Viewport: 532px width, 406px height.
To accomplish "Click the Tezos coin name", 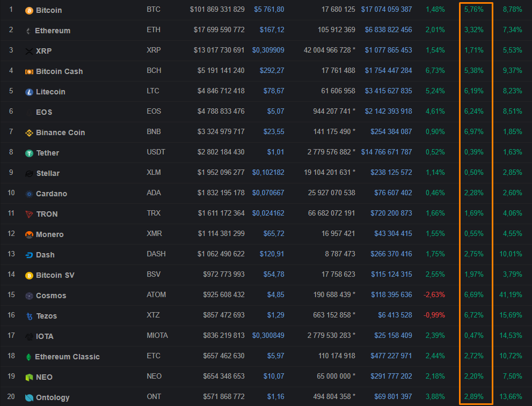I will (x=46, y=316).
